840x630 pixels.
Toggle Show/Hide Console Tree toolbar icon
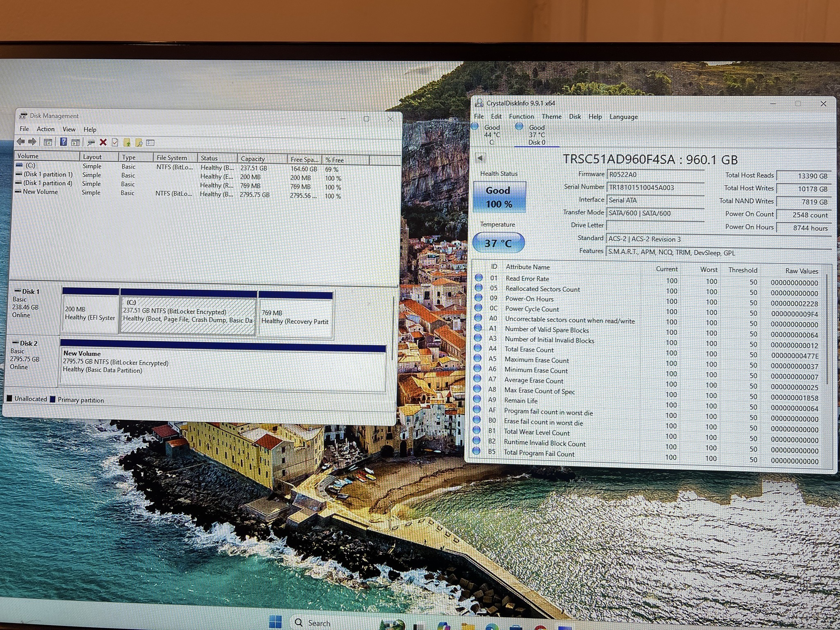click(x=48, y=142)
